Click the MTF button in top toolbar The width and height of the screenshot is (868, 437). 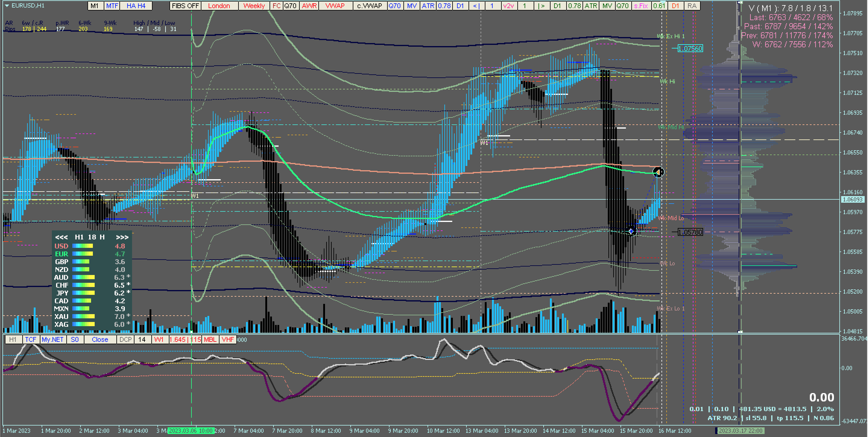112,6
